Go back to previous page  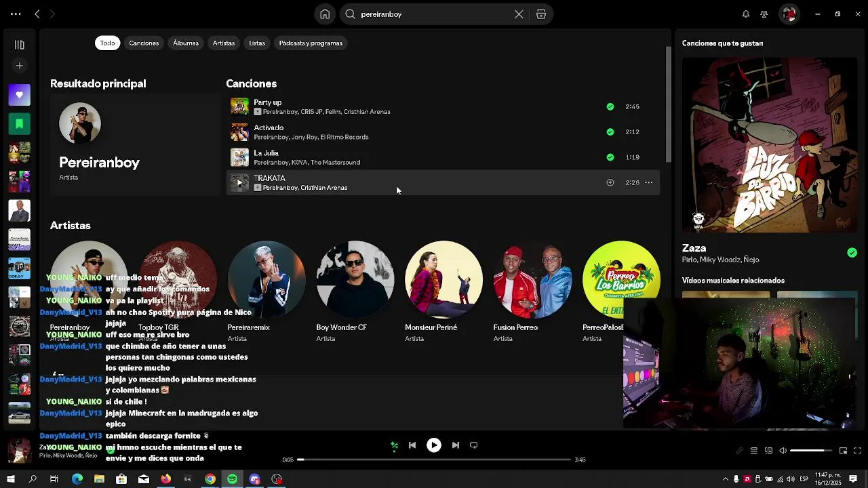[37, 14]
